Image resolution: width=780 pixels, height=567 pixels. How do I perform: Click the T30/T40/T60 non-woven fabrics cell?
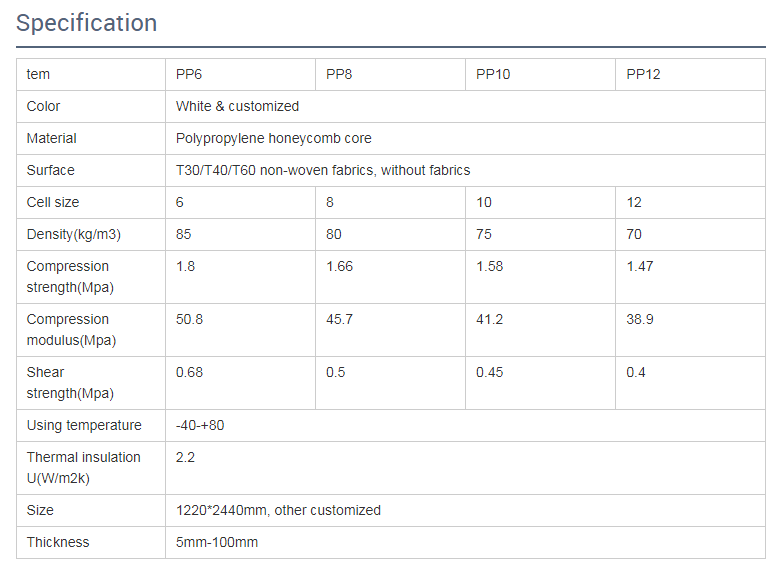[x=322, y=170]
